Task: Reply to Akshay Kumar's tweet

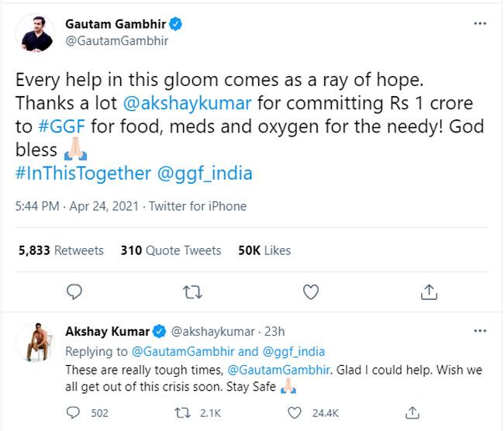Action: pyautogui.click(x=74, y=412)
